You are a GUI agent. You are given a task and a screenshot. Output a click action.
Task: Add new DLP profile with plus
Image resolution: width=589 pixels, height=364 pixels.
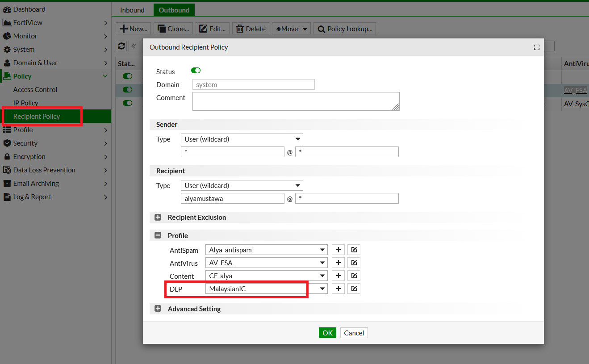pos(338,289)
